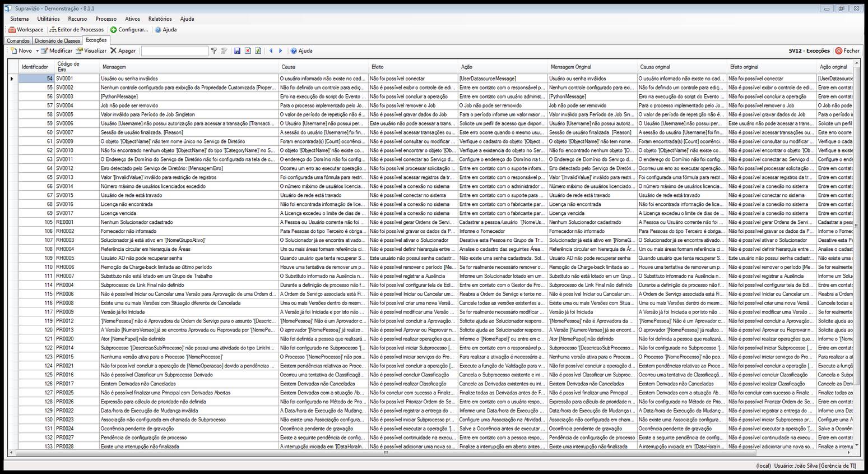Go to the previous record with left arrow

[271, 50]
